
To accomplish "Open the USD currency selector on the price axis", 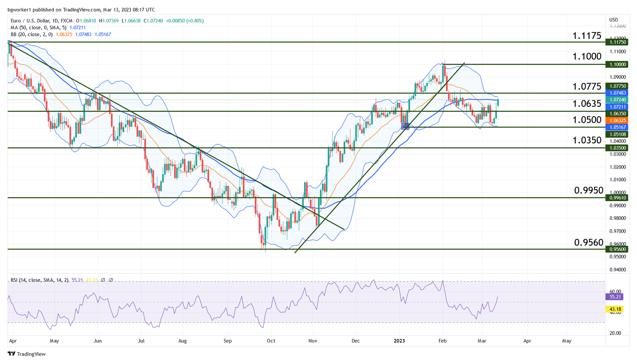I will click(x=614, y=20).
